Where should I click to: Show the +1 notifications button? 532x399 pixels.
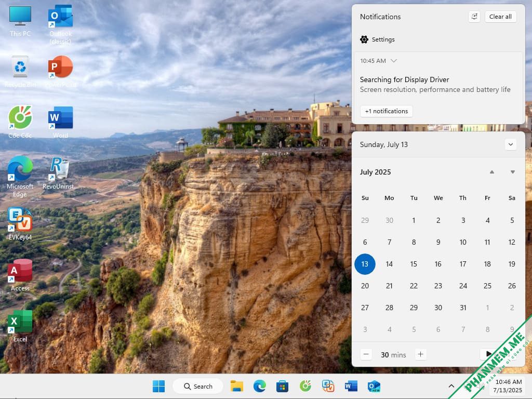[x=386, y=111]
